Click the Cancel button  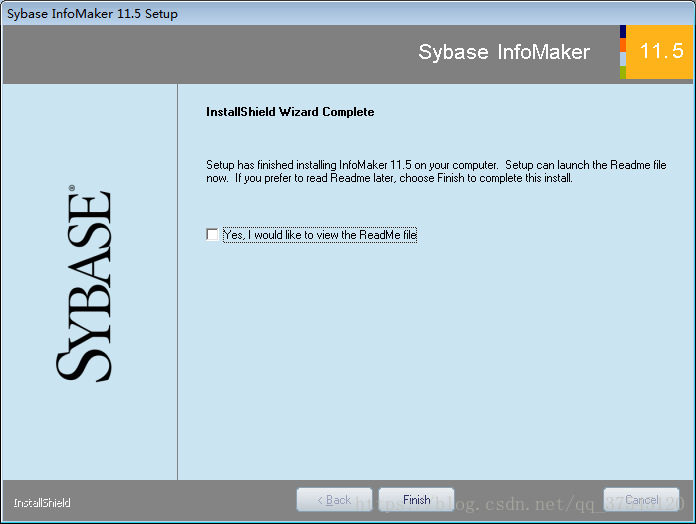click(x=641, y=500)
